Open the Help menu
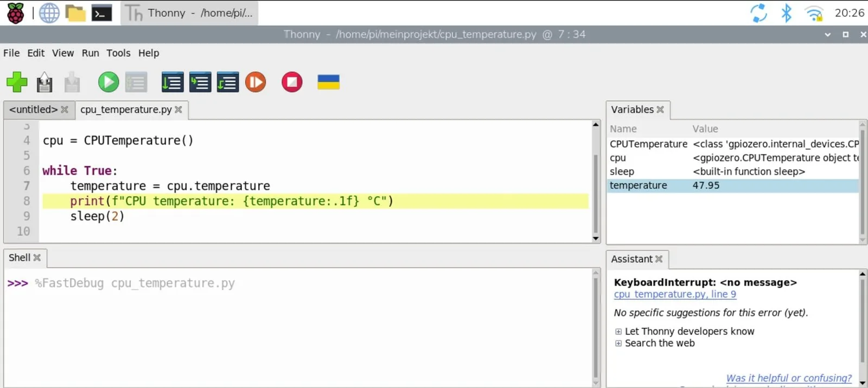This screenshot has width=868, height=388. pos(149,53)
